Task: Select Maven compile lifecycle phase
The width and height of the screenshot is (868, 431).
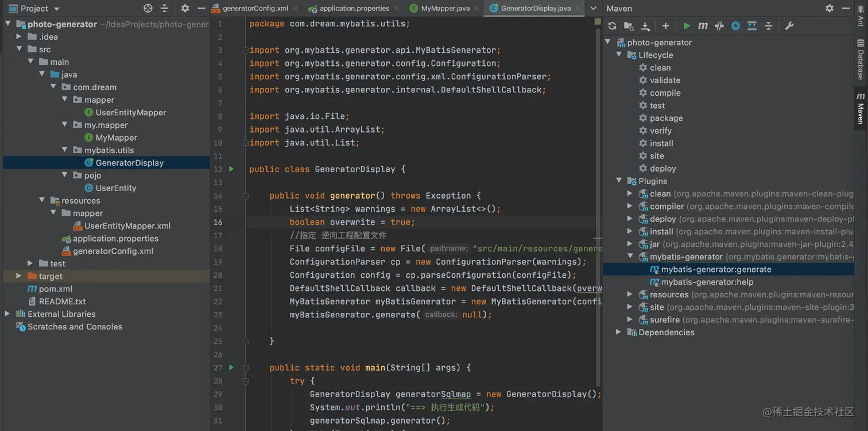Action: (665, 93)
